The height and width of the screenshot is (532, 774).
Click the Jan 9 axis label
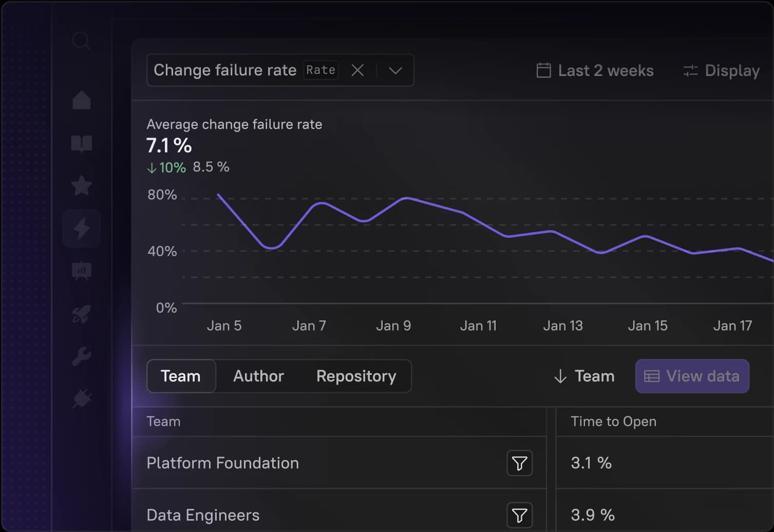(393, 326)
